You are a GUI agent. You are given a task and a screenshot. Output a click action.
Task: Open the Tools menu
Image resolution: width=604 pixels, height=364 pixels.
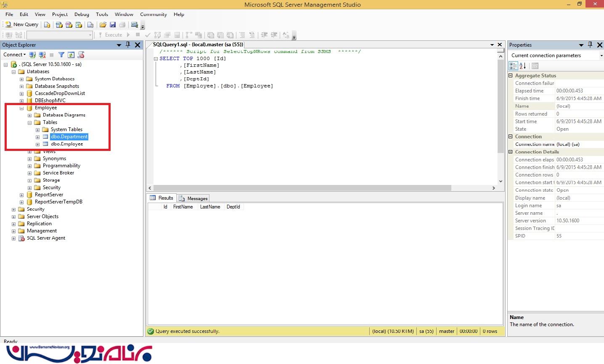tap(102, 14)
